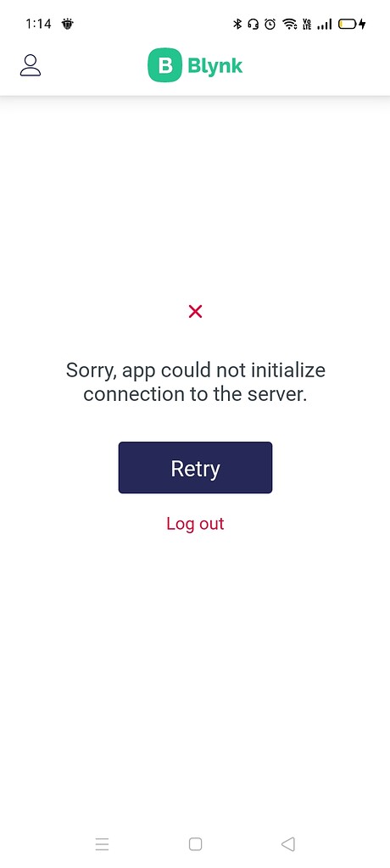The height and width of the screenshot is (868, 390).
Task: Tap the green Blynk B logo
Action: 164,65
